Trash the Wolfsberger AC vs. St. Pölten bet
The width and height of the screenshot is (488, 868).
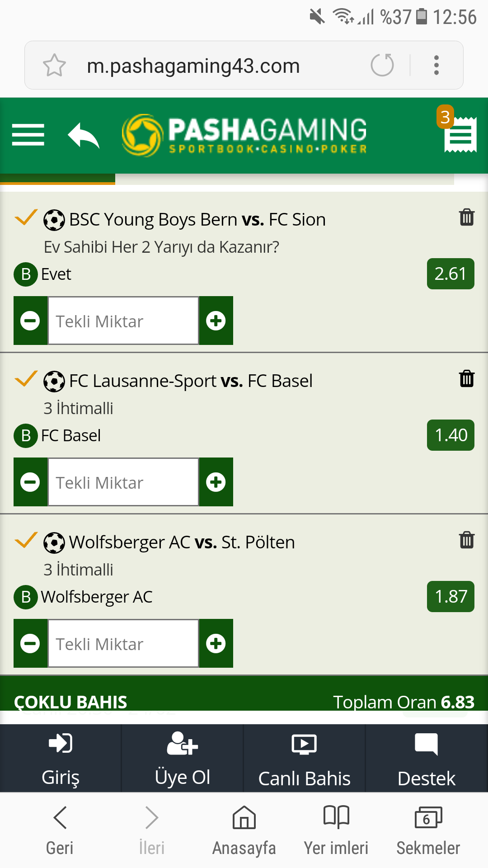[x=467, y=540]
